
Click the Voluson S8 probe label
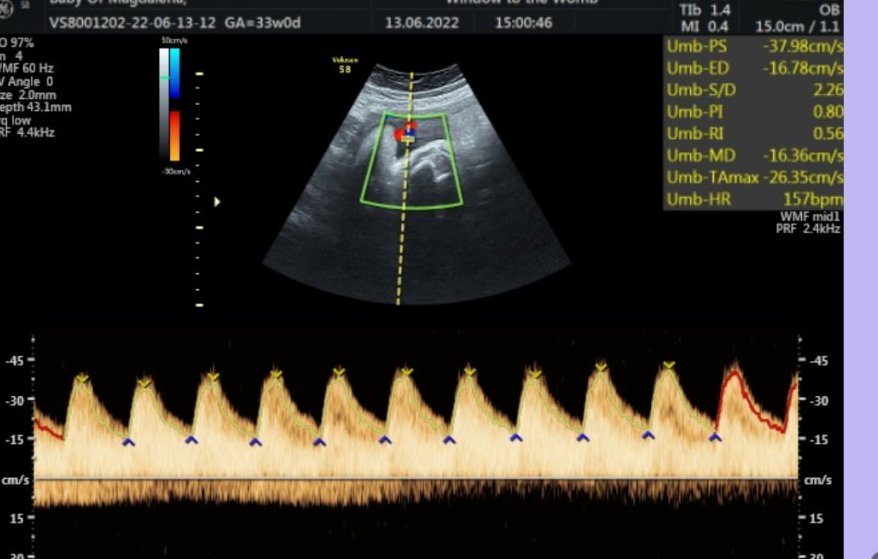point(345,65)
